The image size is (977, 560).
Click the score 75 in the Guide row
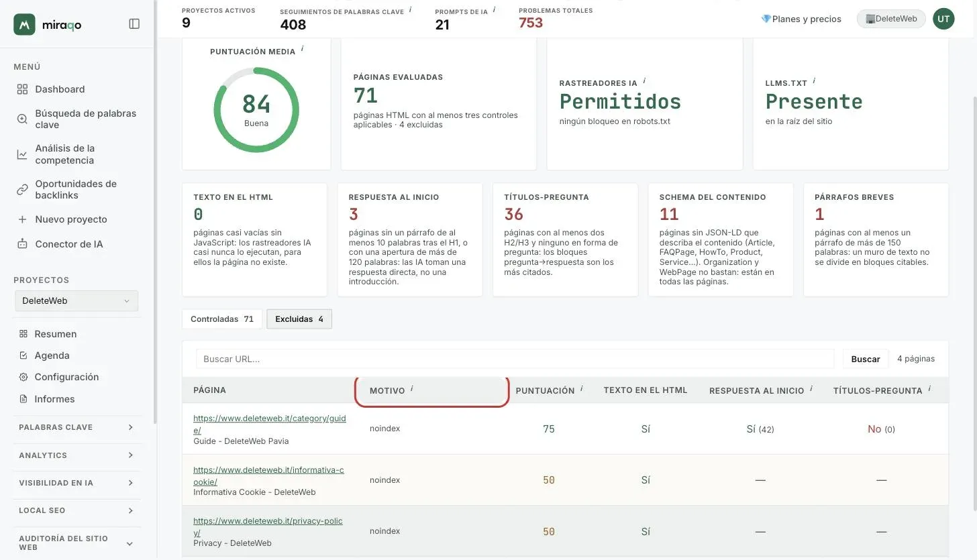(x=549, y=429)
